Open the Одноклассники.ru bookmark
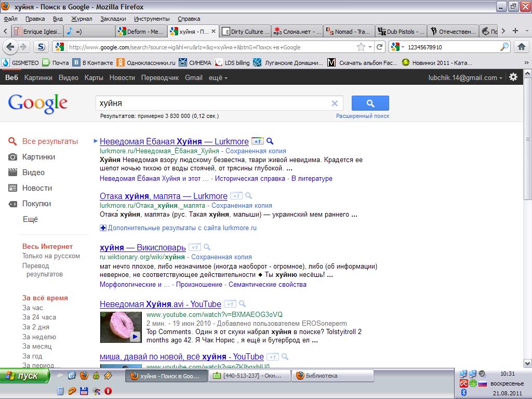The height and width of the screenshot is (399, 532). coord(146,63)
